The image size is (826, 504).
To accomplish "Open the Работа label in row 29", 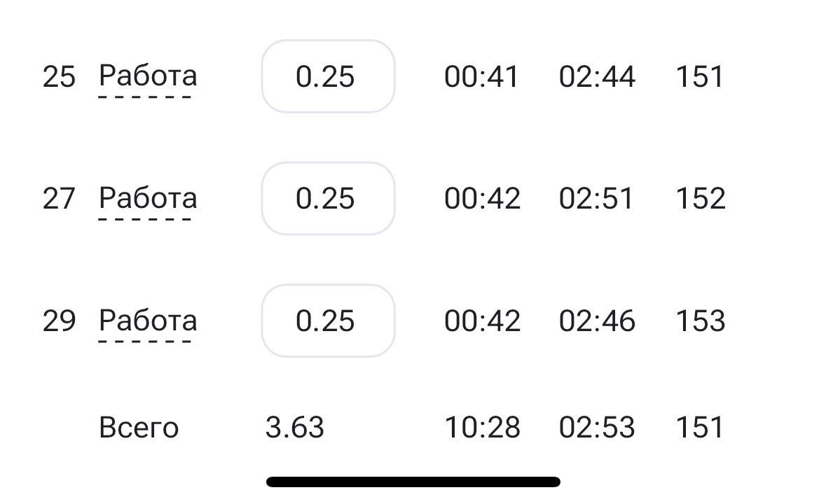I will pos(148,321).
